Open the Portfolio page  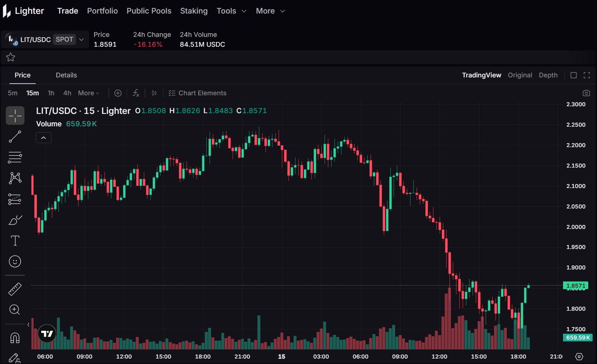click(102, 11)
